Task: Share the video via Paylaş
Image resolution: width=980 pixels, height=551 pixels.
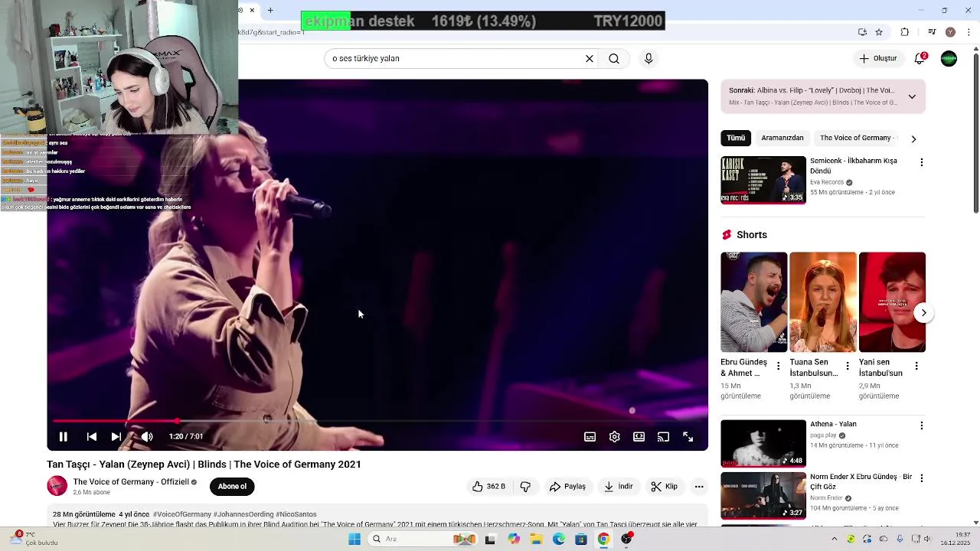Action: pos(567,486)
